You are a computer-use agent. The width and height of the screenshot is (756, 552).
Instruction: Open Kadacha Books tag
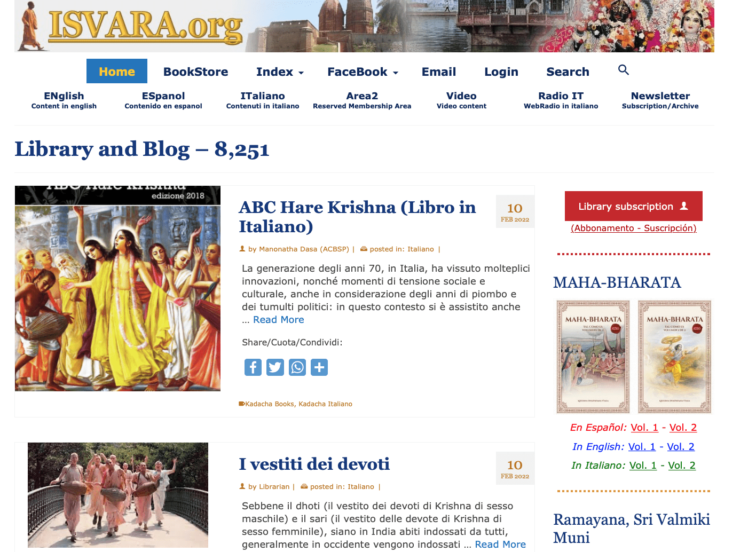[270, 404]
